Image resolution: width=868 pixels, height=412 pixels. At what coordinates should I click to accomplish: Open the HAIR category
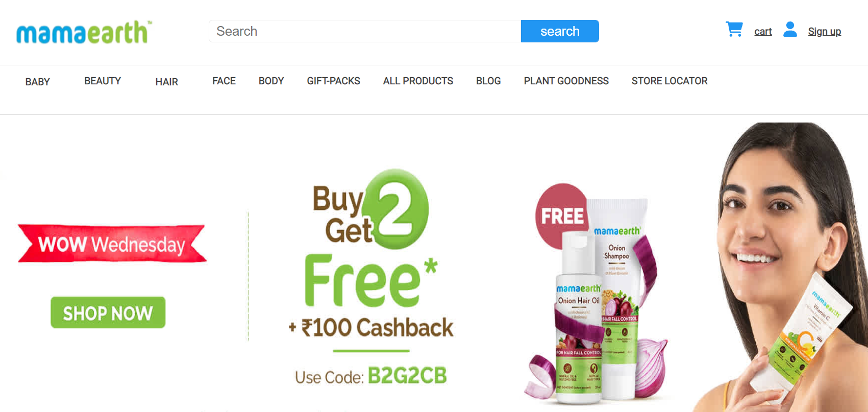(167, 82)
